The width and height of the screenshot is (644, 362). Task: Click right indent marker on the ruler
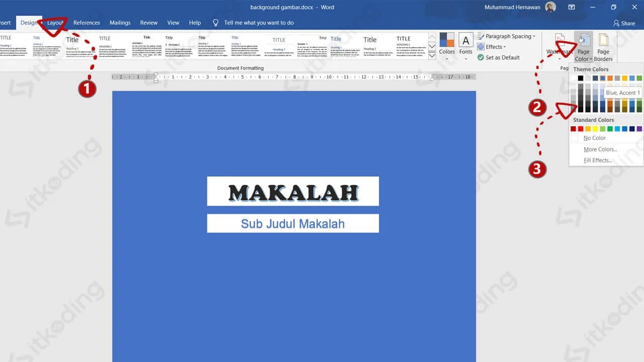(432, 79)
